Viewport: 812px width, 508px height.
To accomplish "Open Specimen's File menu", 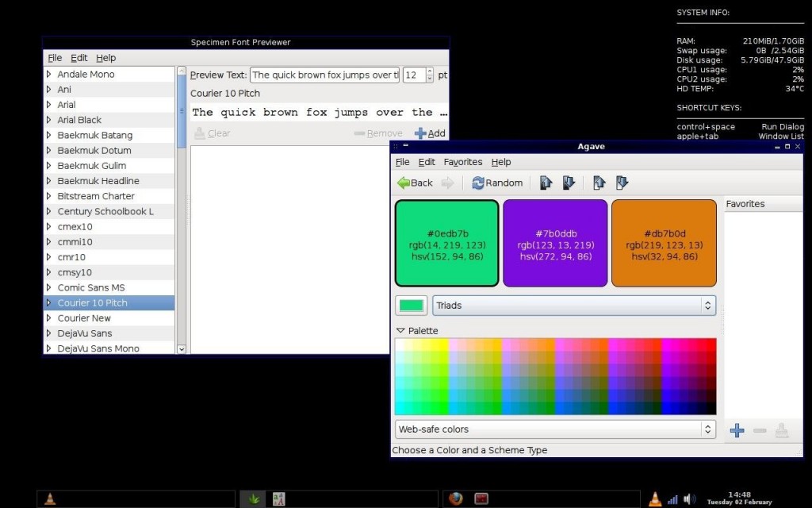I will tap(55, 57).
